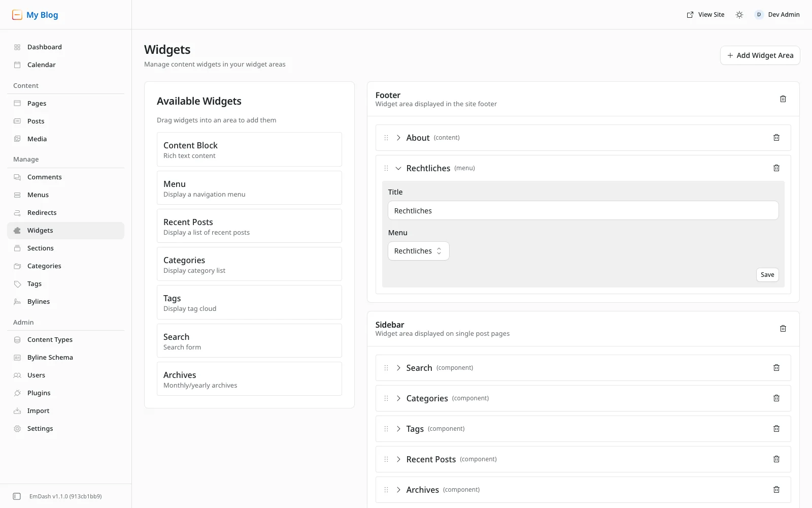This screenshot has height=508, width=812.
Task: Click the Search component drag handle
Action: [x=386, y=368]
